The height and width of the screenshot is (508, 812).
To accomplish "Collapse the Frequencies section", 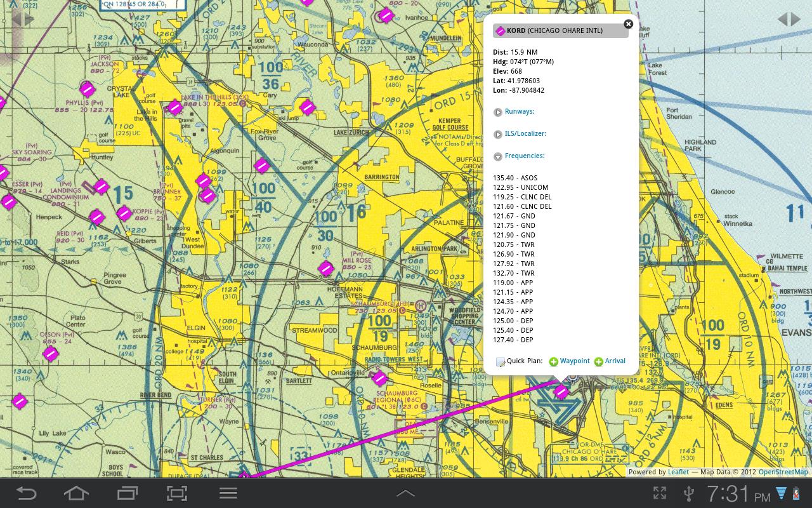I will tap(524, 156).
